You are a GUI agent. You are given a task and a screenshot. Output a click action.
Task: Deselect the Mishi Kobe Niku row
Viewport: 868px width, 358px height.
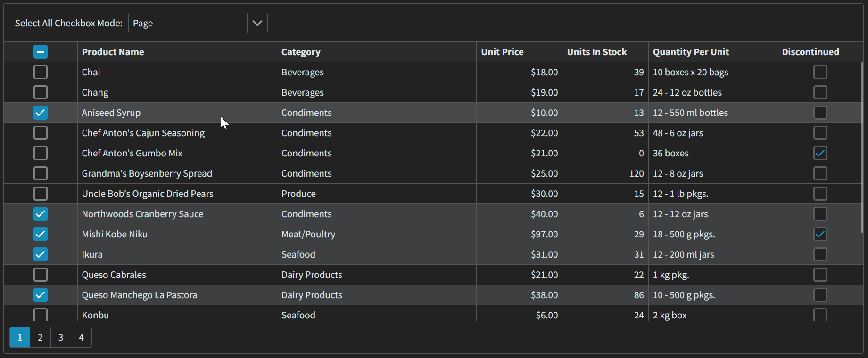[41, 234]
